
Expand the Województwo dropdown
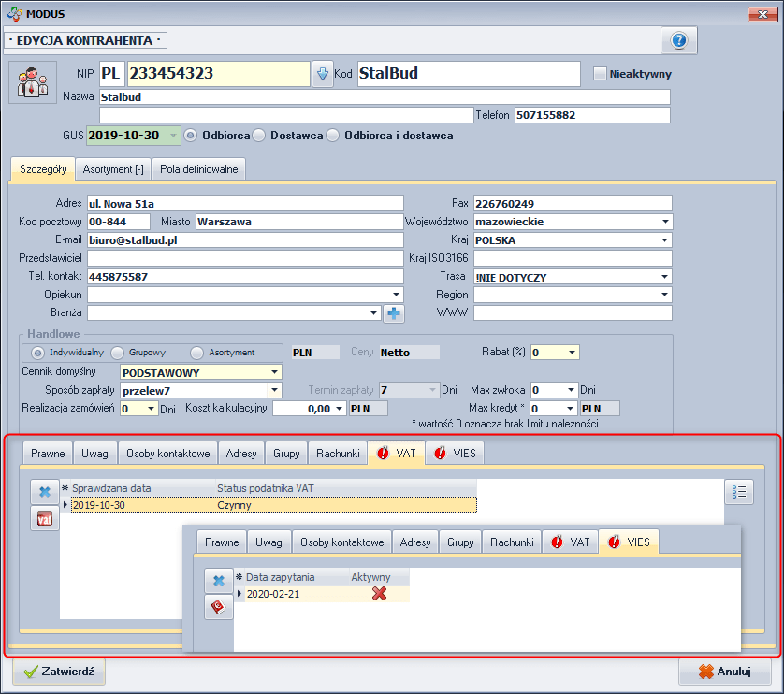coord(665,222)
